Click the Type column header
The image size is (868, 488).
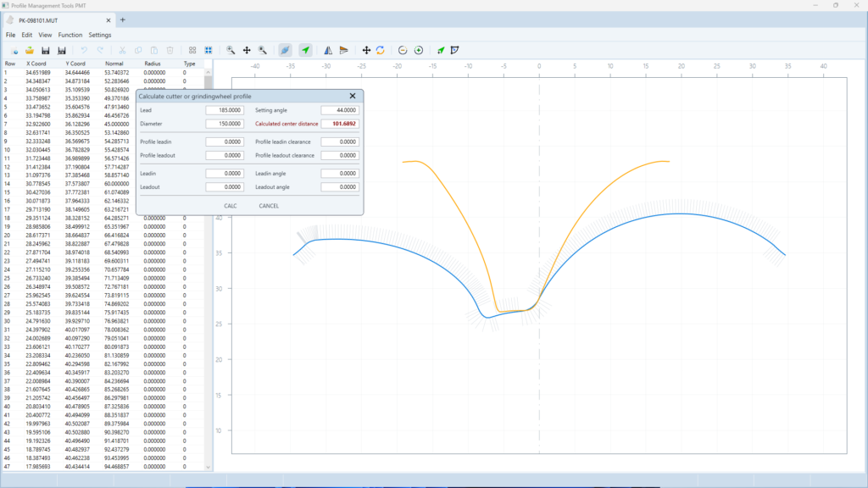coord(189,64)
